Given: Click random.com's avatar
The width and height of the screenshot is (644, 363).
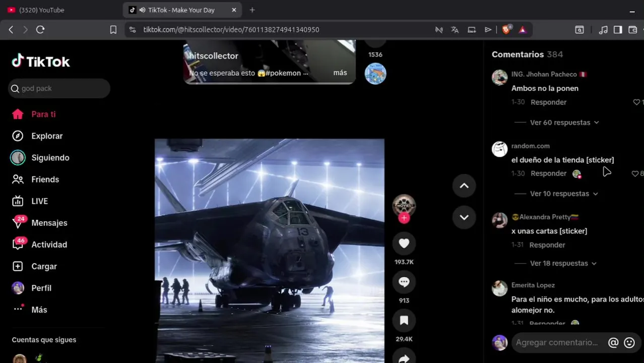Looking at the screenshot, I should (499, 149).
